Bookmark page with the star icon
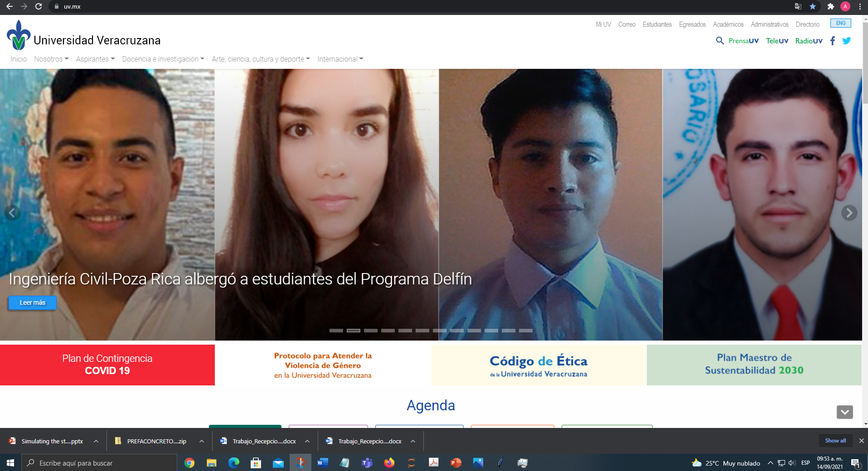This screenshot has height=471, width=868. 813,6
